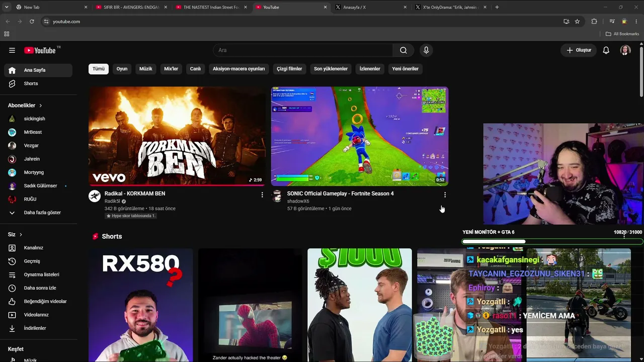Open a new browser tab

pos(497,7)
